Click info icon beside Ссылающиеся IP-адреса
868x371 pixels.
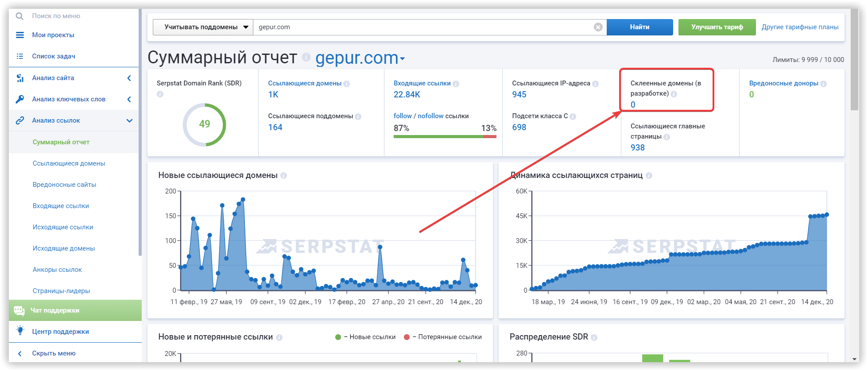pyautogui.click(x=596, y=84)
